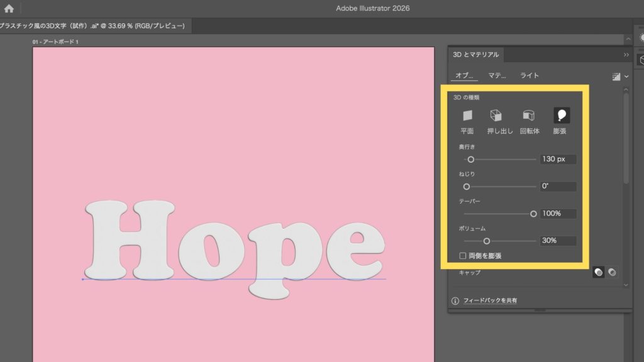Viewport: 644px width, 362px height.
Task: Enable the 両側を膨張 checkbox
Action: click(463, 256)
